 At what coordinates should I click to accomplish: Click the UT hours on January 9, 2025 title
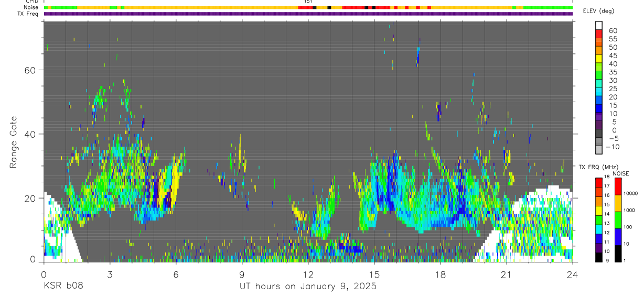(x=308, y=287)
